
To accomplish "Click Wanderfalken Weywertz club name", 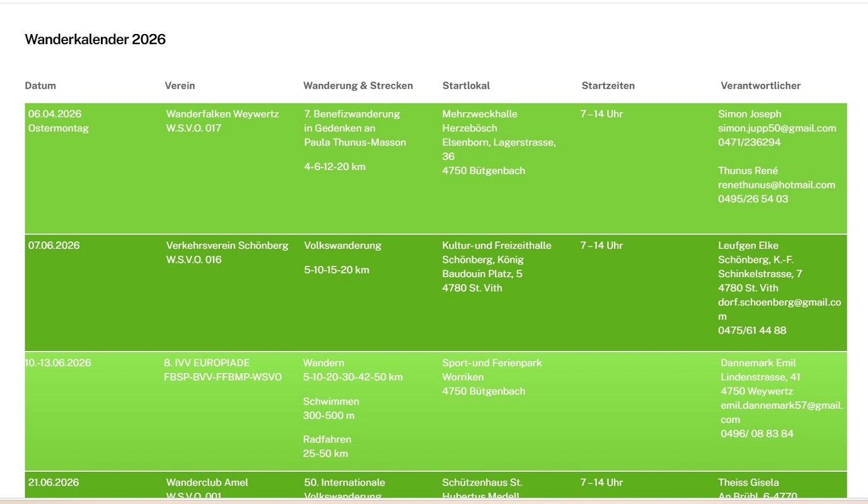I will point(223,114).
